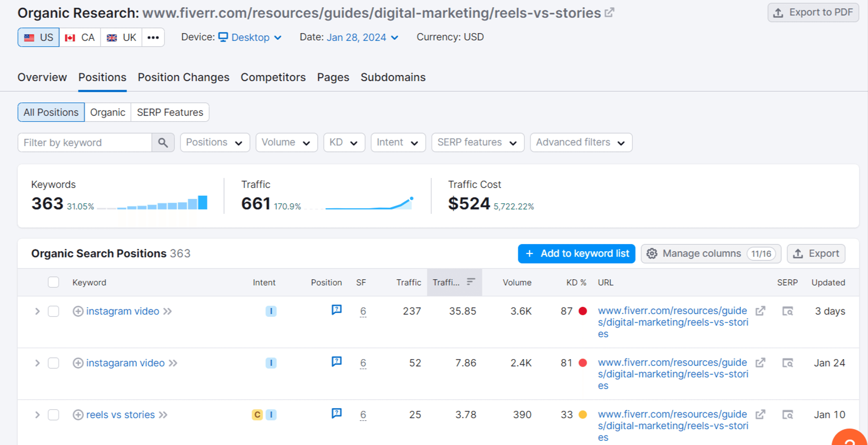868x445 pixels.
Task: Open the Desktop device dropdown
Action: 250,37
